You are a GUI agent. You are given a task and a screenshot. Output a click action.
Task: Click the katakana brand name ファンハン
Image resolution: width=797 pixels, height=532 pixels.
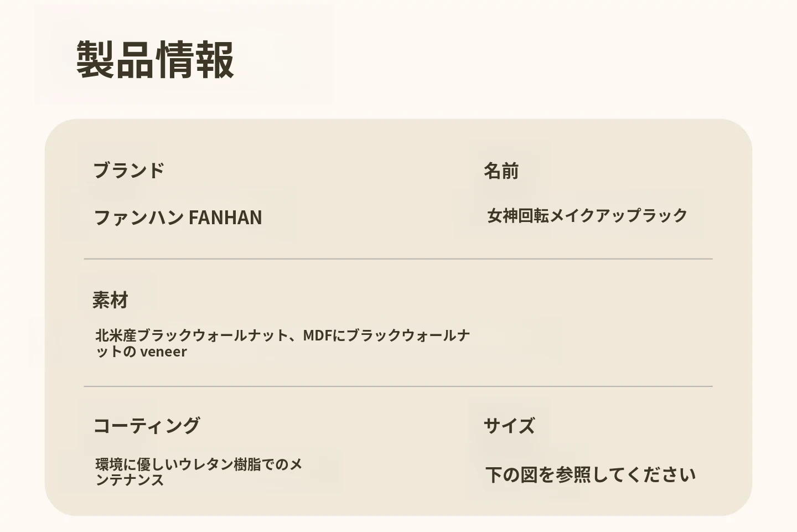138,218
